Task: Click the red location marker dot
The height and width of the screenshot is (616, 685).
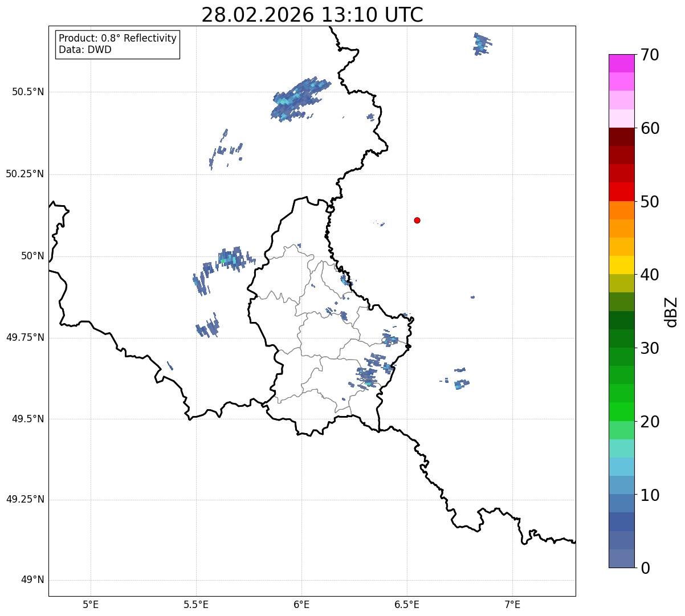Action: (x=417, y=220)
